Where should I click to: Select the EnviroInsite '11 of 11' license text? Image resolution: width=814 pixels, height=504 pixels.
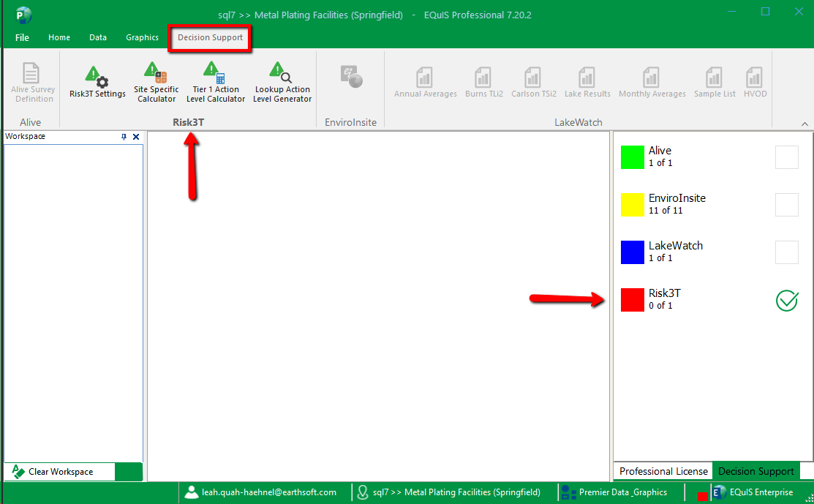(x=666, y=211)
